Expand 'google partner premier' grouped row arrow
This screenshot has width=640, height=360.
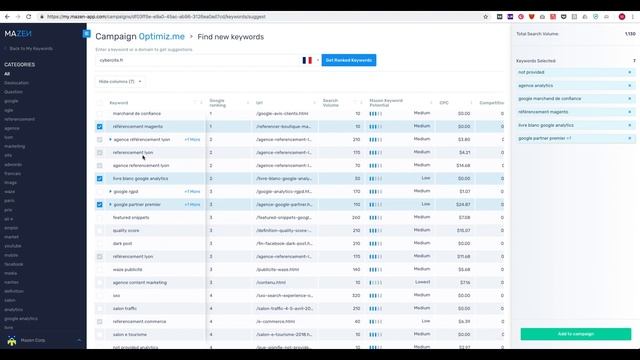[x=110, y=204]
